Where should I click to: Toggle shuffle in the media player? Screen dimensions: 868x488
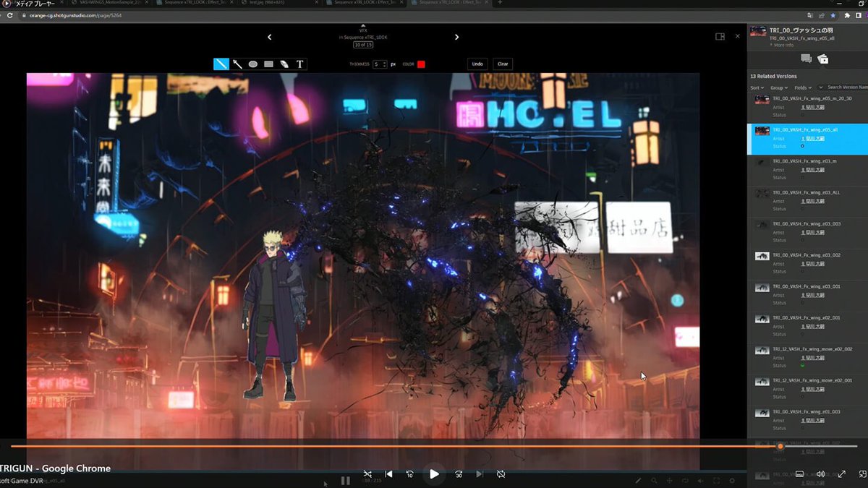click(367, 474)
